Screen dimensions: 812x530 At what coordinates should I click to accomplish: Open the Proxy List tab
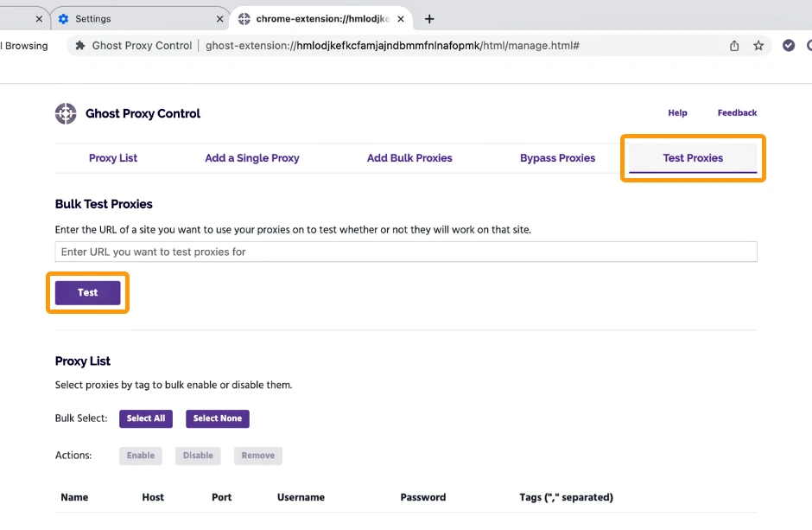(113, 158)
